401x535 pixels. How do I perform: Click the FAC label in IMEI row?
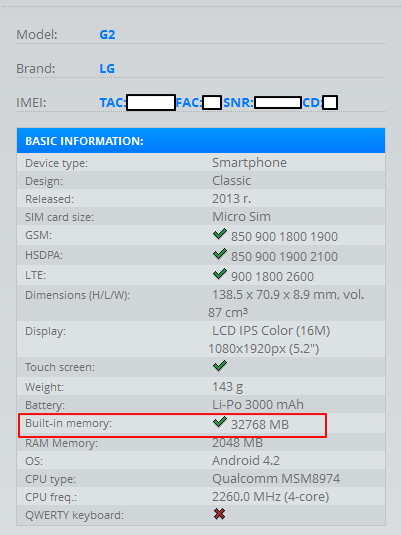[189, 103]
